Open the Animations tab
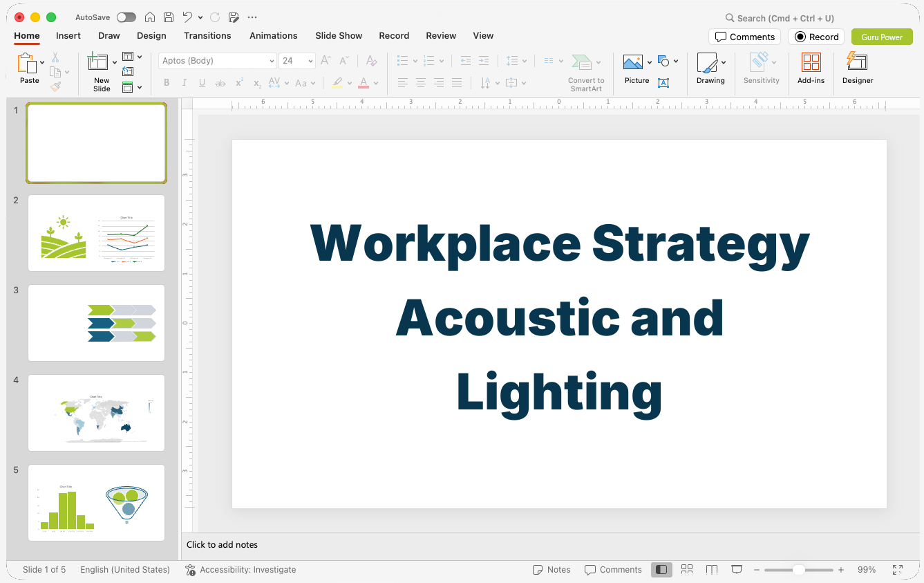The image size is (924, 583). point(273,35)
